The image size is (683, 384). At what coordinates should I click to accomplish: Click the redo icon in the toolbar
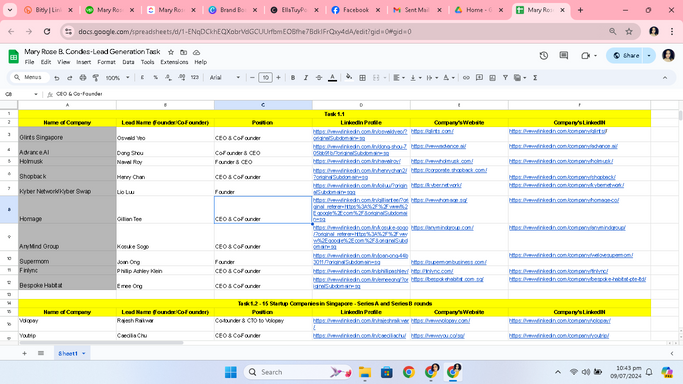[70, 78]
